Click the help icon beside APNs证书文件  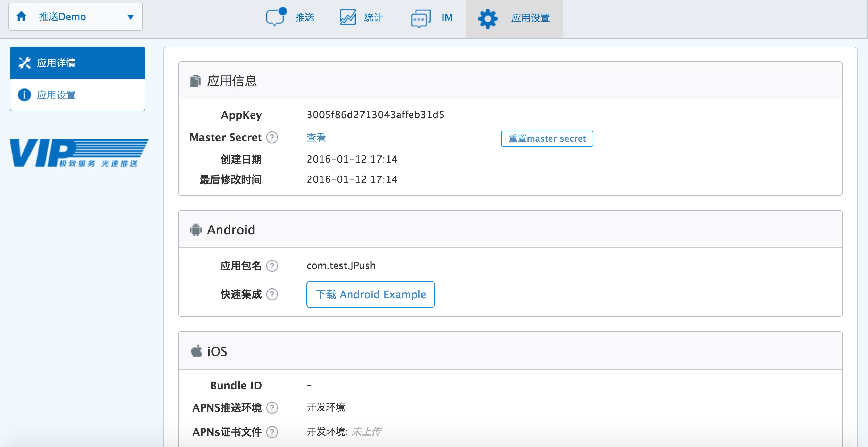pyautogui.click(x=272, y=432)
